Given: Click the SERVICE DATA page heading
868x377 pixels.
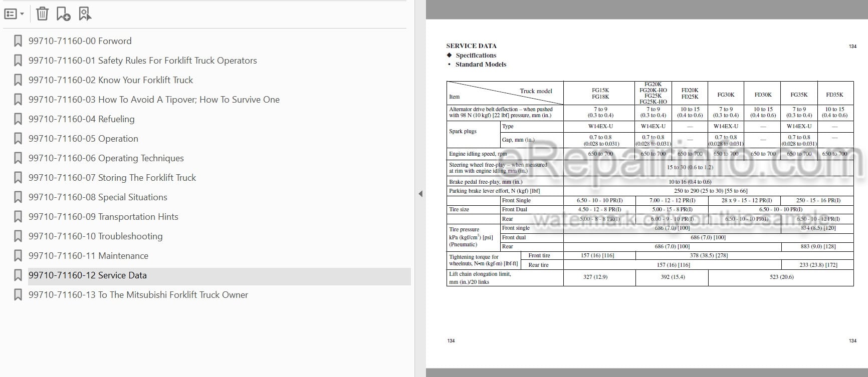Looking at the screenshot, I should [x=471, y=46].
